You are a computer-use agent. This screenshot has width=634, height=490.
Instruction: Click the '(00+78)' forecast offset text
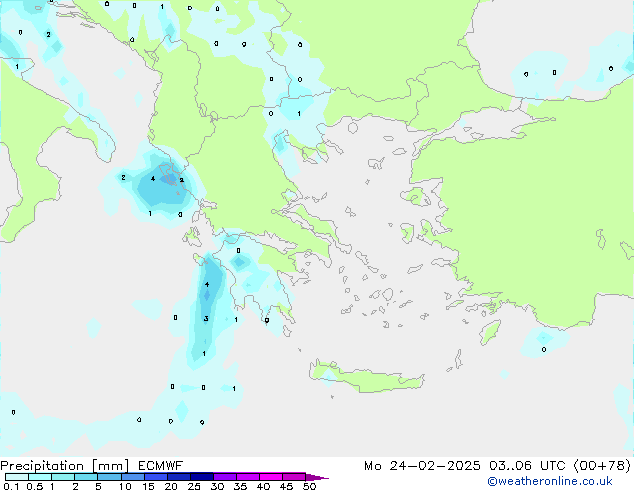point(602,466)
